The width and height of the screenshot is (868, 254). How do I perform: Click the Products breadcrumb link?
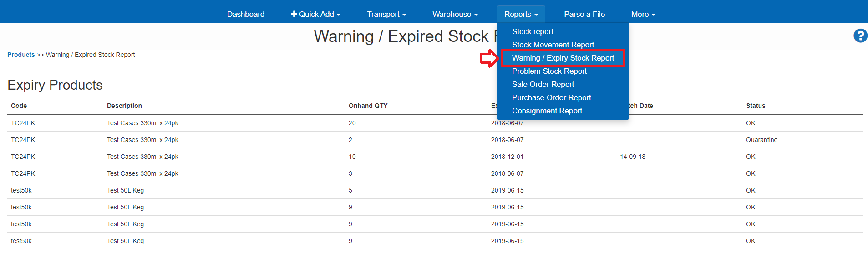[21, 55]
